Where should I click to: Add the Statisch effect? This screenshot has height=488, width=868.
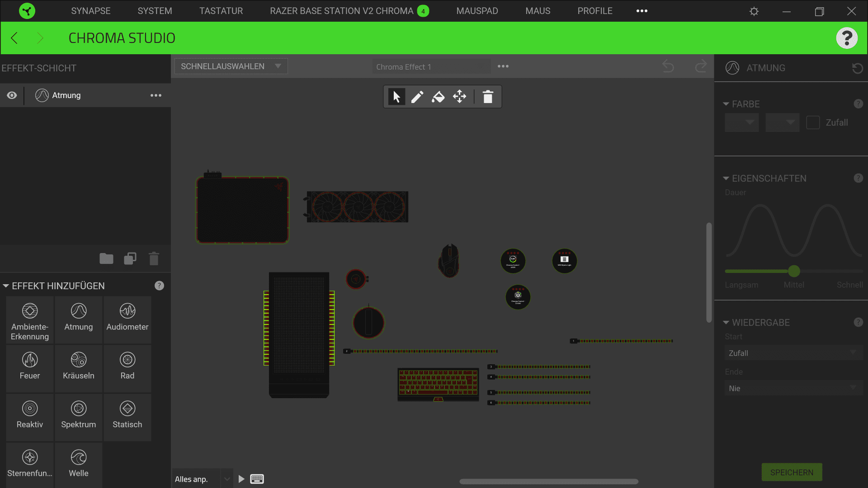tap(127, 418)
